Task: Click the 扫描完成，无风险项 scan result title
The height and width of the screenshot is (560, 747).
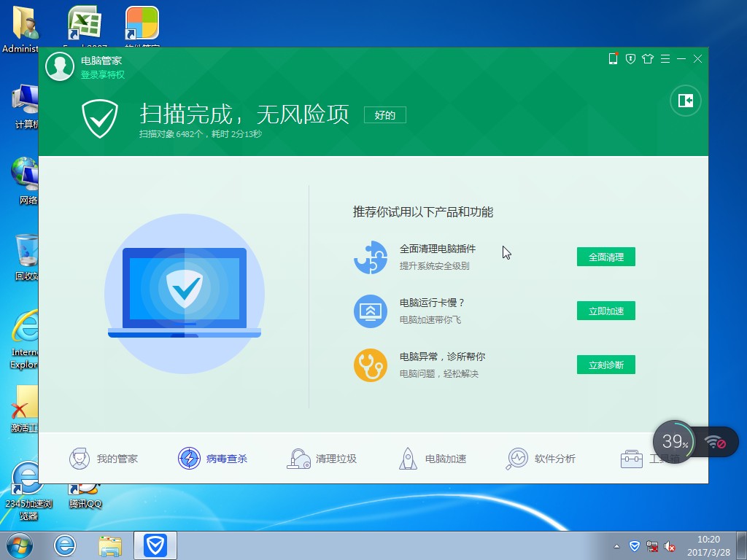Action: pos(244,114)
